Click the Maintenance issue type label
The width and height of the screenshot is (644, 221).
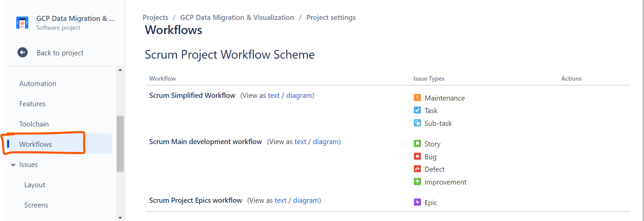click(445, 98)
